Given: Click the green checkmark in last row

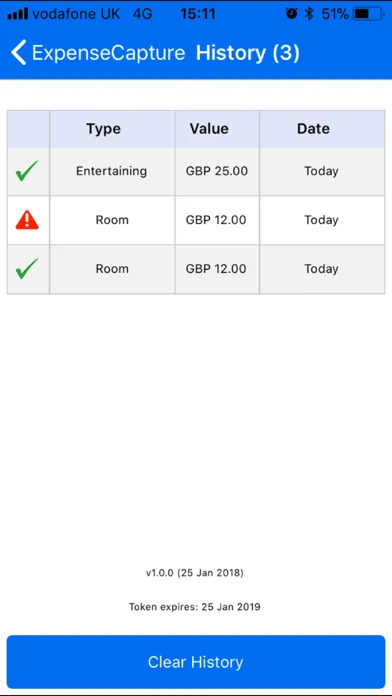Looking at the screenshot, I should [27, 269].
